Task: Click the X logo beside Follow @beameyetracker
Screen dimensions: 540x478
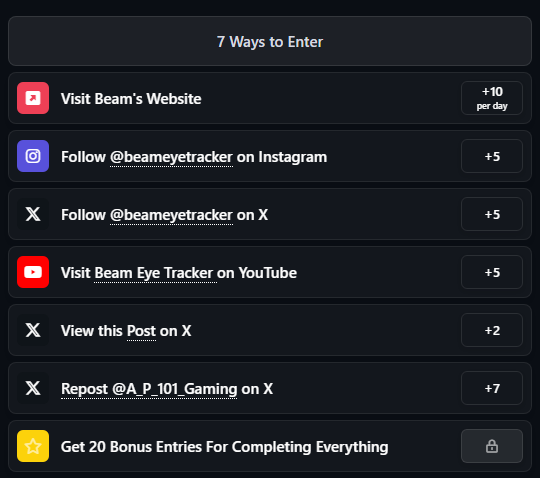Action: click(x=33, y=214)
